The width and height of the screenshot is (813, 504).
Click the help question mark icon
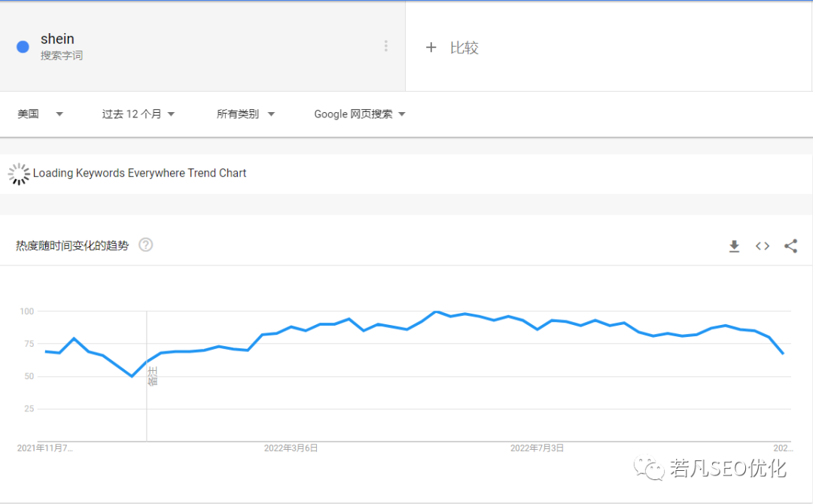click(x=146, y=245)
